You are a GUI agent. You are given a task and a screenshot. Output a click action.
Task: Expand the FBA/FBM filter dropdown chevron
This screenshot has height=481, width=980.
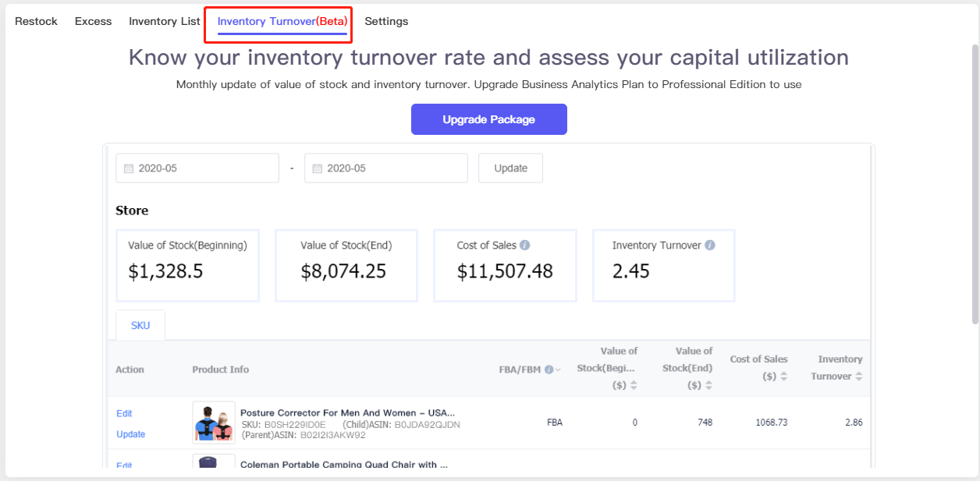coord(558,370)
